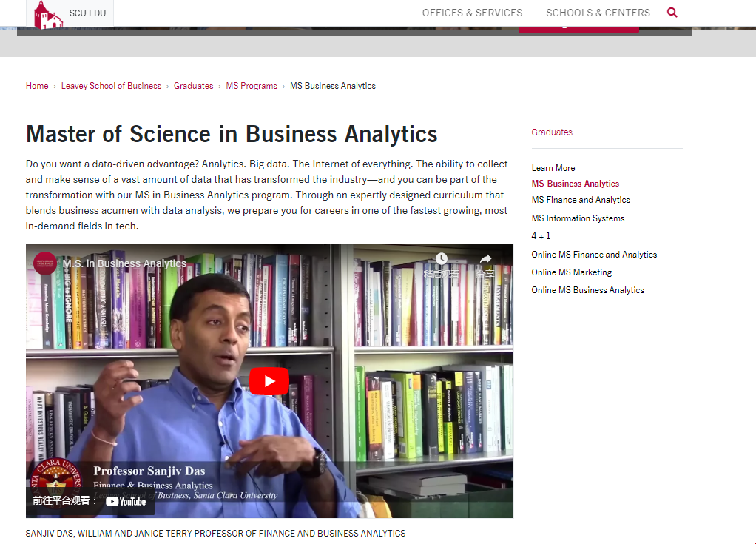Open the Offices & Services menu
The width and height of the screenshot is (756, 544).
pos(472,13)
